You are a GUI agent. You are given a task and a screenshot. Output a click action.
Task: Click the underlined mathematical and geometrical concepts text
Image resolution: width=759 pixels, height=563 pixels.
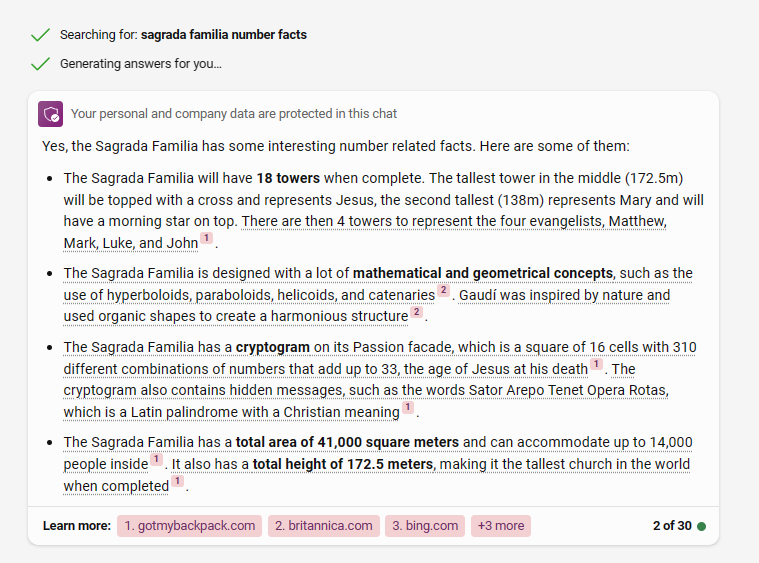(483, 273)
